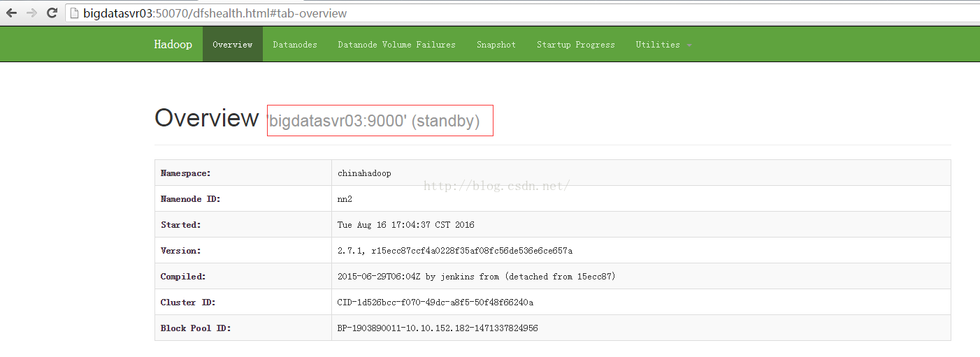
Task: Click the Block Pool ID: label
Action: click(x=196, y=328)
